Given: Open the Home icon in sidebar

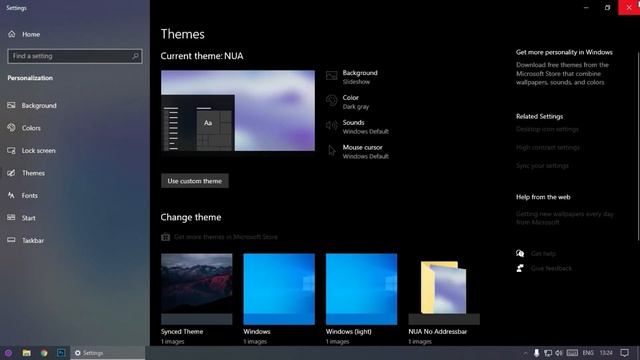Looking at the screenshot, I should tap(11, 34).
